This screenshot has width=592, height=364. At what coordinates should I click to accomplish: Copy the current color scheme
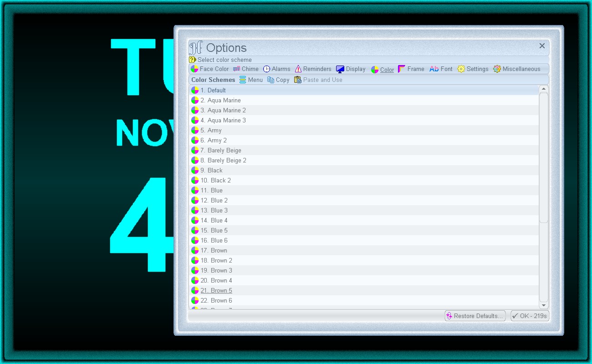278,80
